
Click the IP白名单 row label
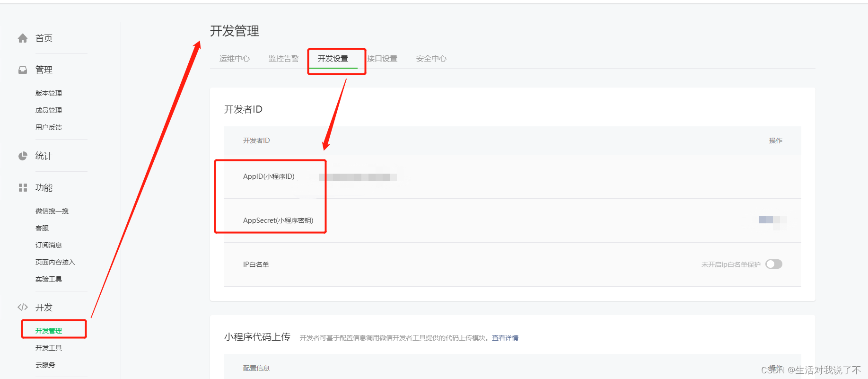256,264
